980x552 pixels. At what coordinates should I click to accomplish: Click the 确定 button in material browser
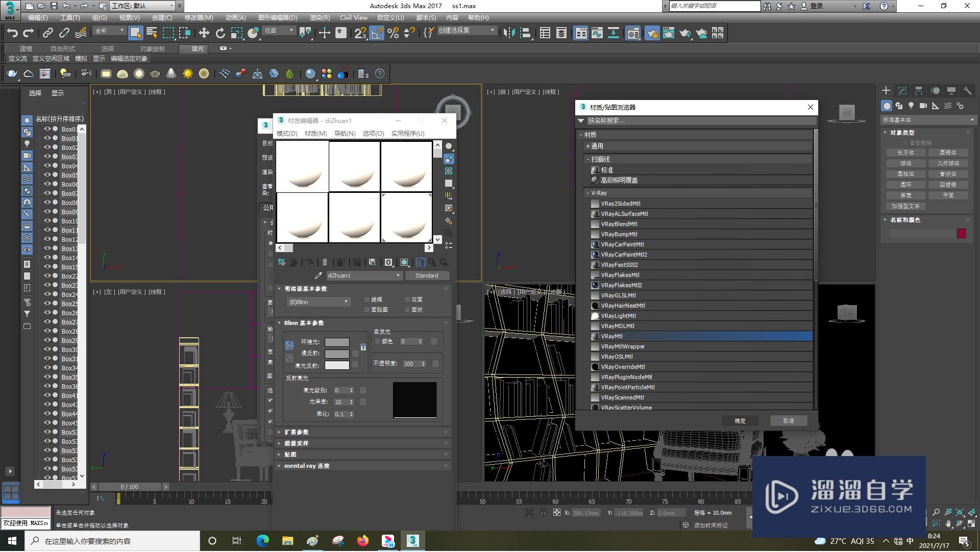coord(741,420)
